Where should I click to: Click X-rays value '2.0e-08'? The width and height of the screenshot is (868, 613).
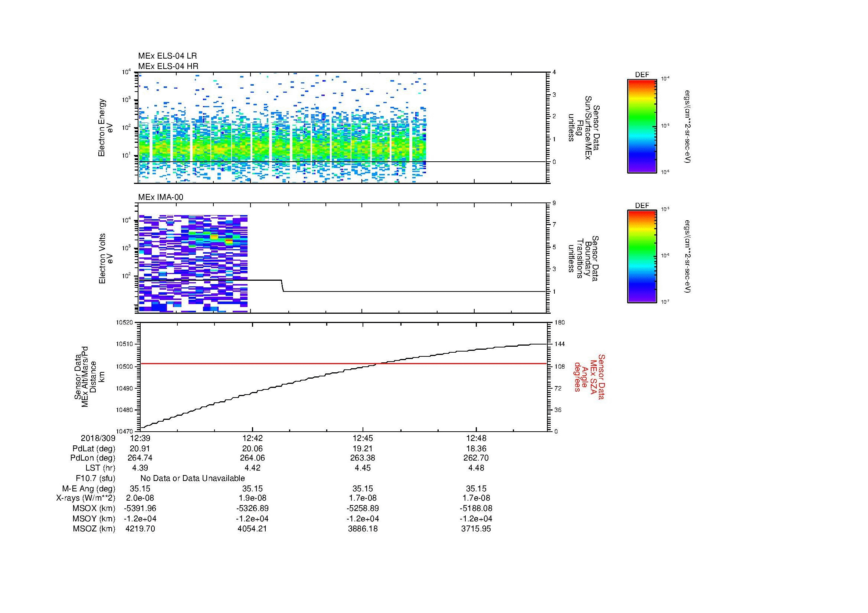pos(140,498)
